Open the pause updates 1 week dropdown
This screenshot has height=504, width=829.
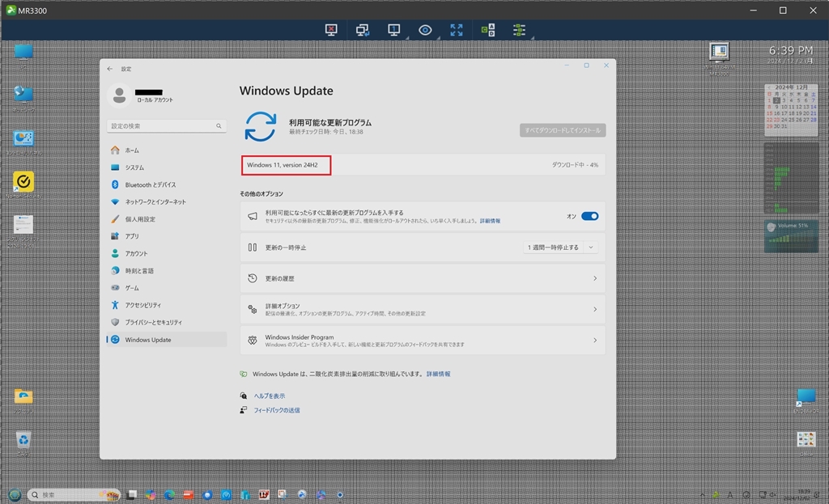(x=560, y=248)
